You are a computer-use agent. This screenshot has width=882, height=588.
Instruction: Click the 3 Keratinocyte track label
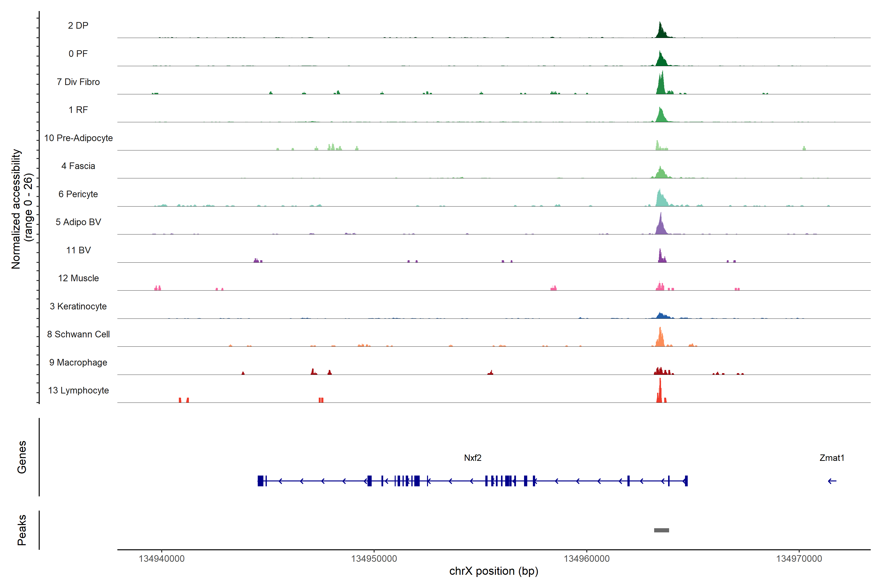click(78, 306)
